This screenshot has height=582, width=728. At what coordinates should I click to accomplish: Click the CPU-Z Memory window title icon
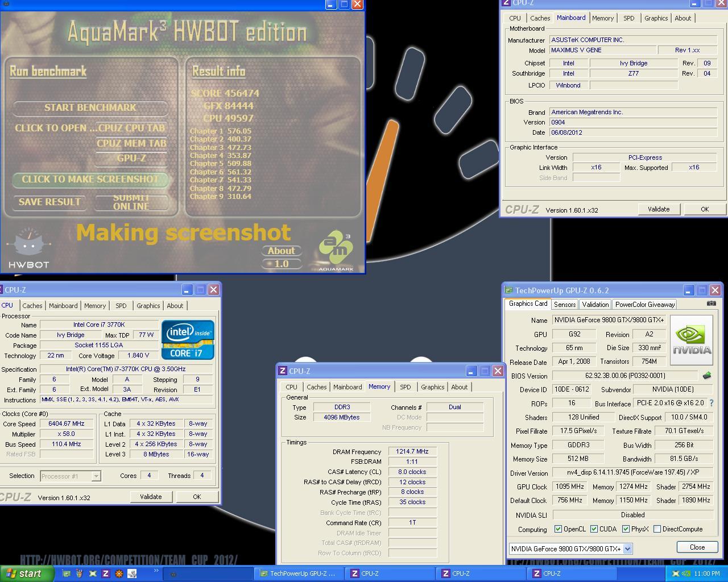[x=282, y=371]
